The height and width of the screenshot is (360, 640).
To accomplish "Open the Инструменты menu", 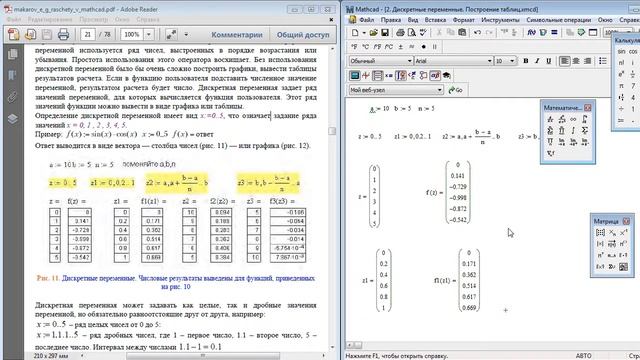I will click(x=500, y=20).
